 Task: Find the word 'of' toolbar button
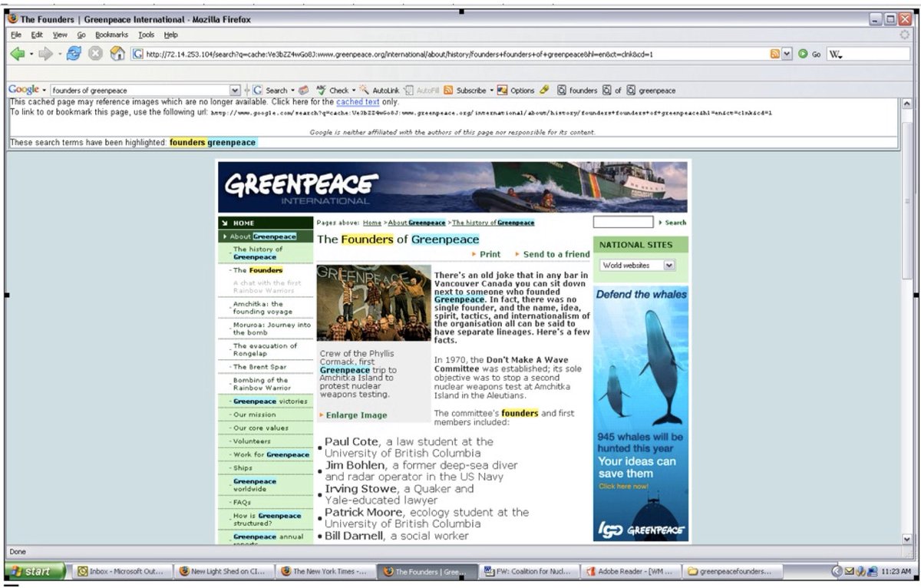click(x=612, y=90)
